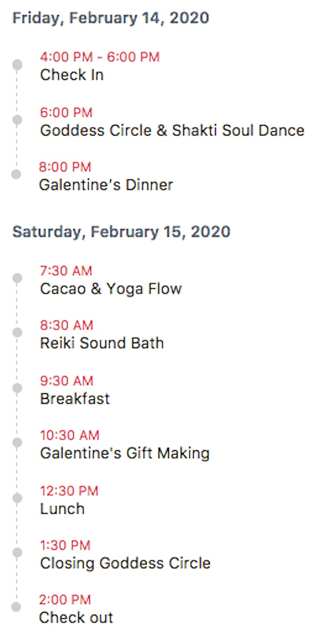Select the 12:30 PM time label
Image resolution: width=320 pixels, height=644 pixels.
[69, 491]
